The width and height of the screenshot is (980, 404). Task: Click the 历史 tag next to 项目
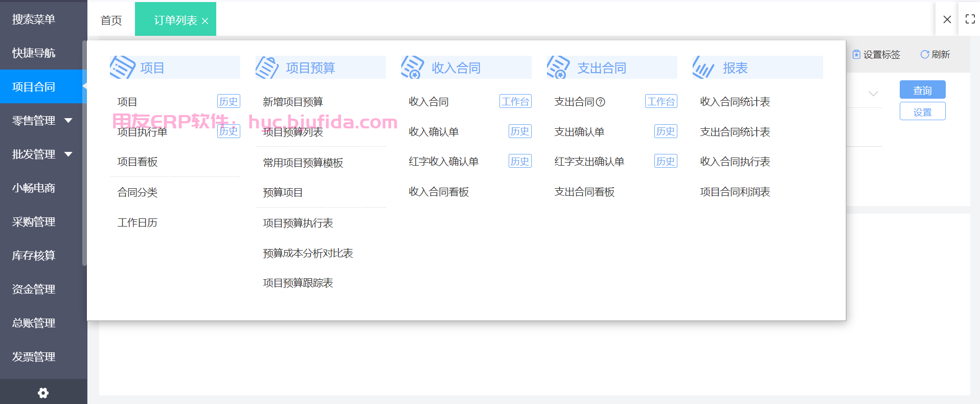[x=229, y=101]
